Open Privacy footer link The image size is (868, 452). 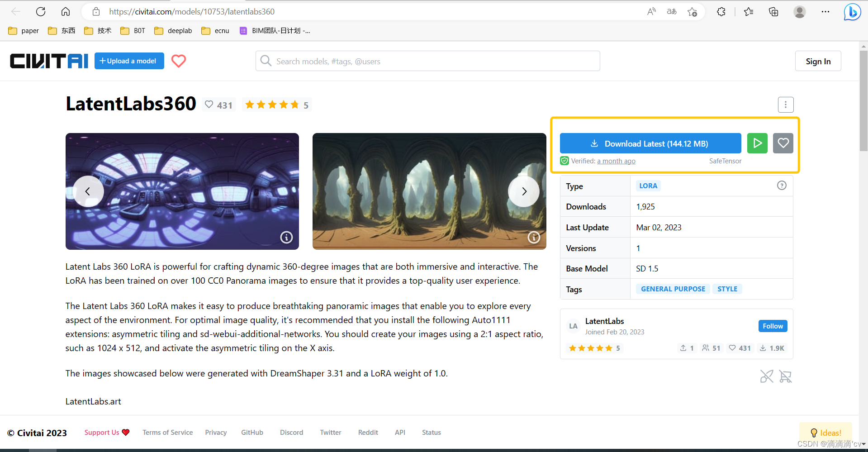tap(216, 433)
